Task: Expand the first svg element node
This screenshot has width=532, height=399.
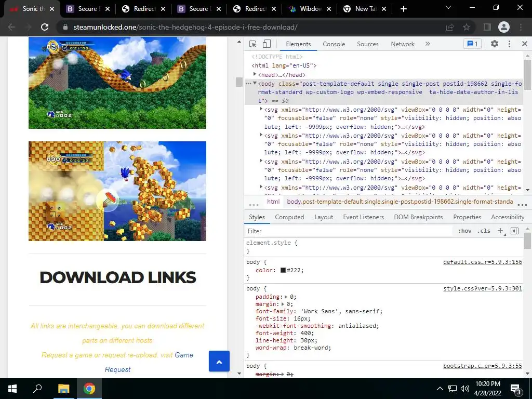Action: [x=261, y=109]
